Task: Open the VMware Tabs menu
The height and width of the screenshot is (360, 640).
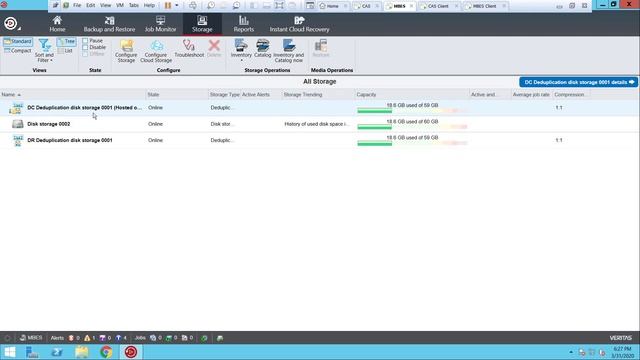Action: tap(133, 5)
